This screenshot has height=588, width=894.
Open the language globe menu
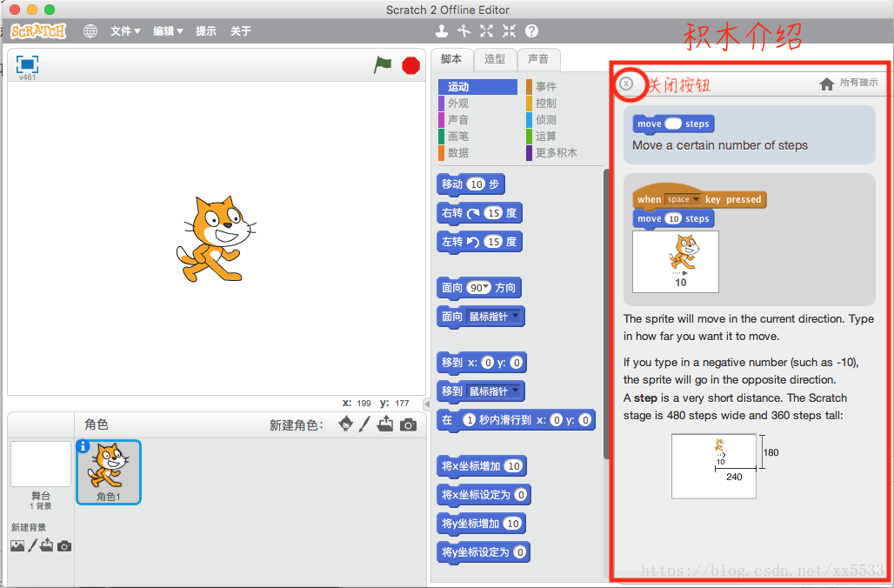(x=90, y=30)
